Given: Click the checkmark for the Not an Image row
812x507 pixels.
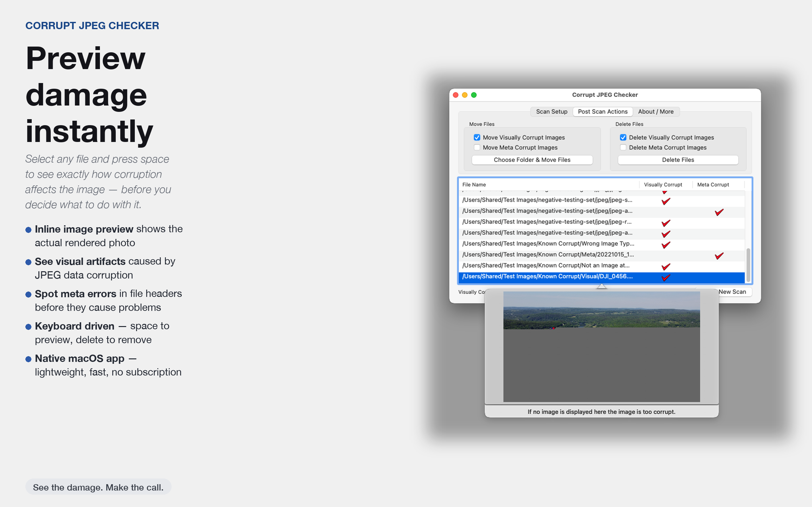Looking at the screenshot, I should (x=666, y=266).
